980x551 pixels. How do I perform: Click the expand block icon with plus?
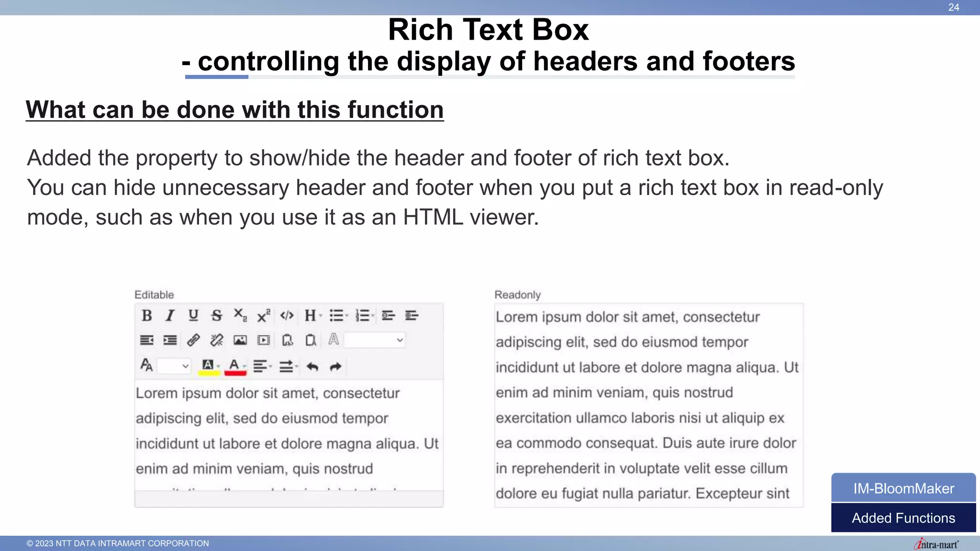(412, 316)
